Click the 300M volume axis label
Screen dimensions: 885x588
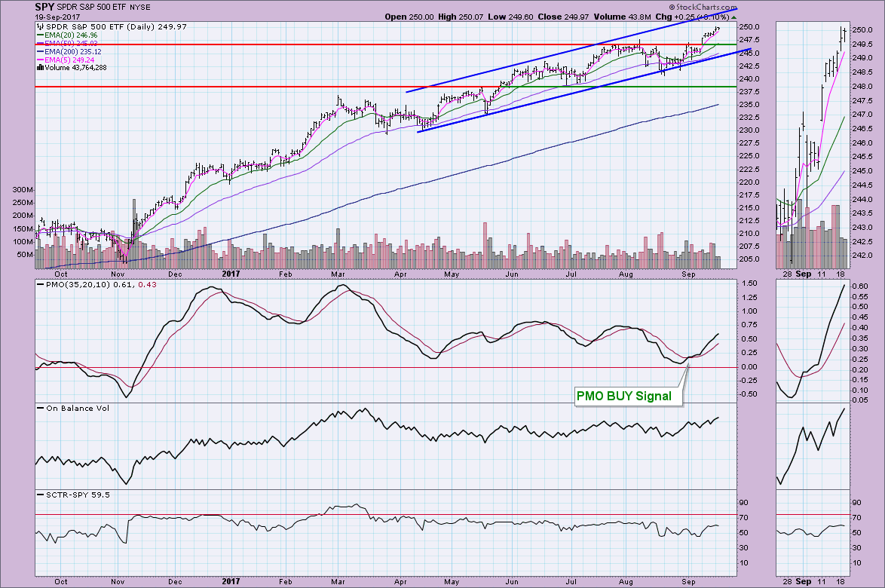click(23, 190)
